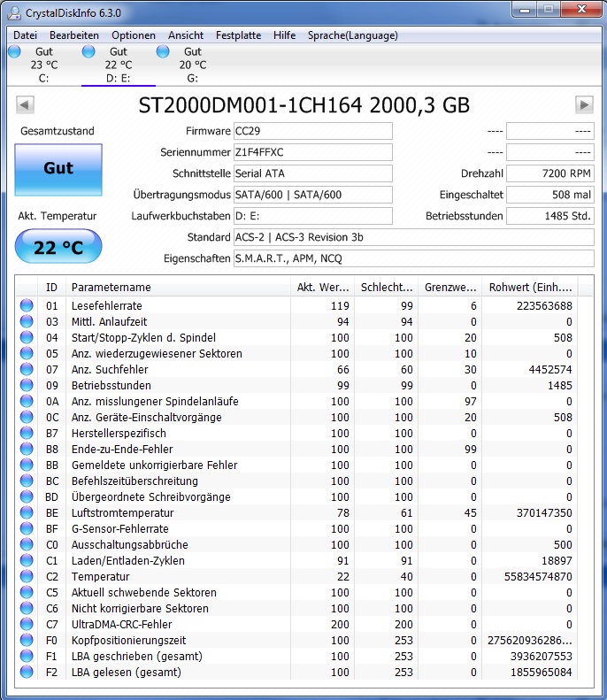Select the D: E: drive status icon

88,52
